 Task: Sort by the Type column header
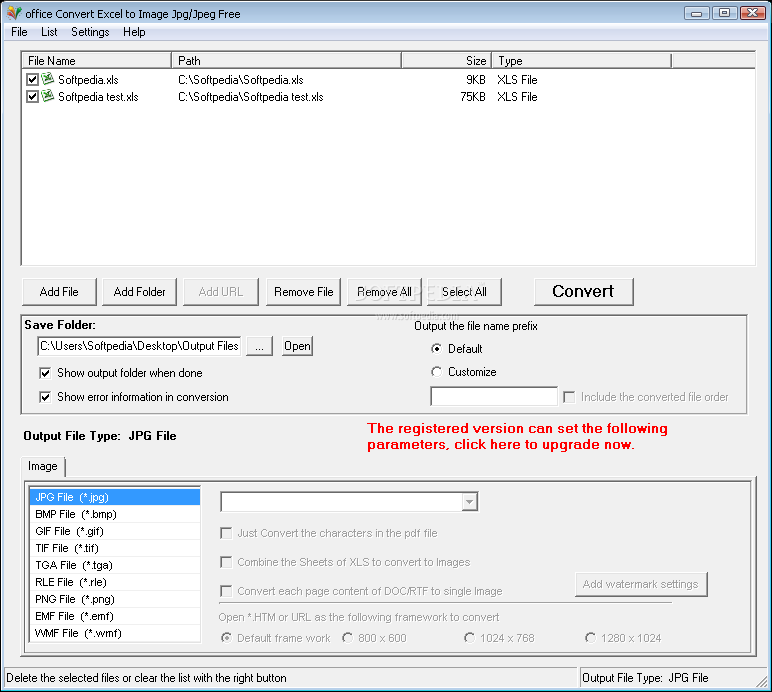[x=582, y=61]
